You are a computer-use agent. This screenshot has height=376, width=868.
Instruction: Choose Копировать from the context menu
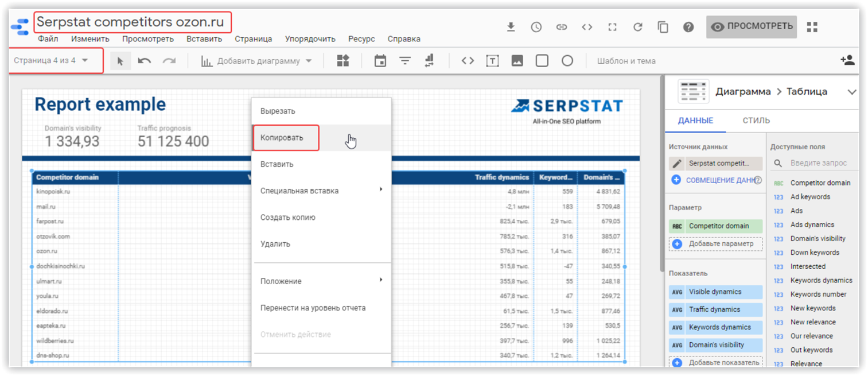click(321, 138)
